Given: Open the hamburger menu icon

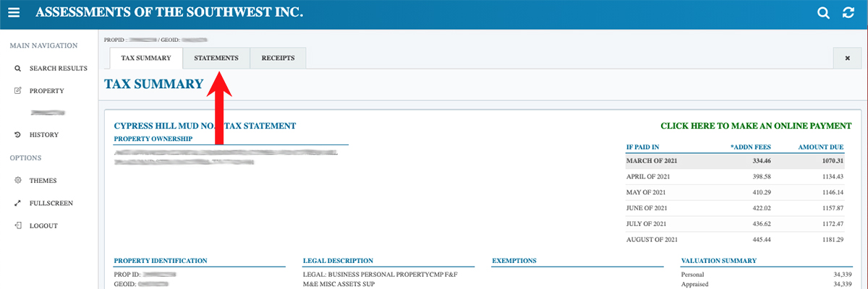Looking at the screenshot, I should [x=14, y=13].
